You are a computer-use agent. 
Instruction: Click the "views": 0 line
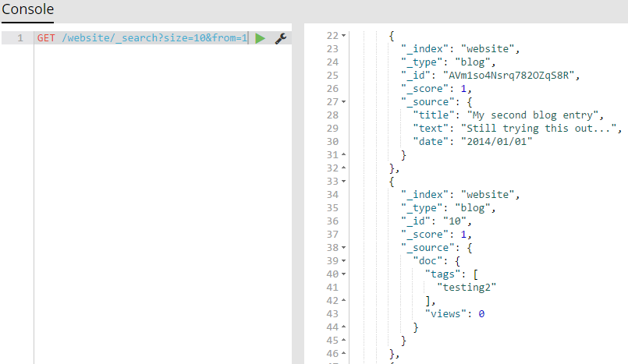click(455, 314)
